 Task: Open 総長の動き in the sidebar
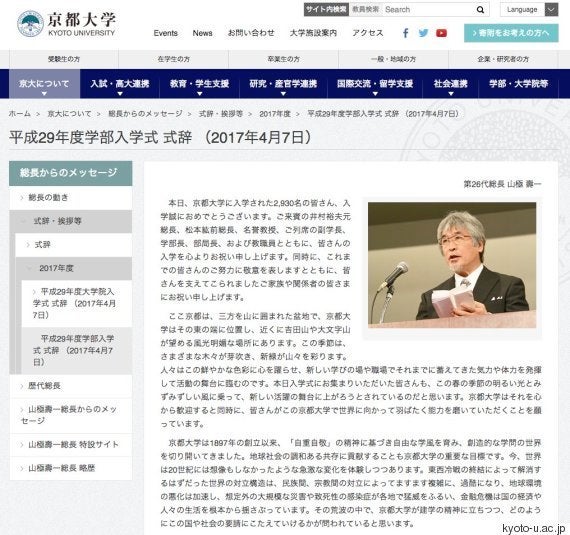pyautogui.click(x=71, y=198)
